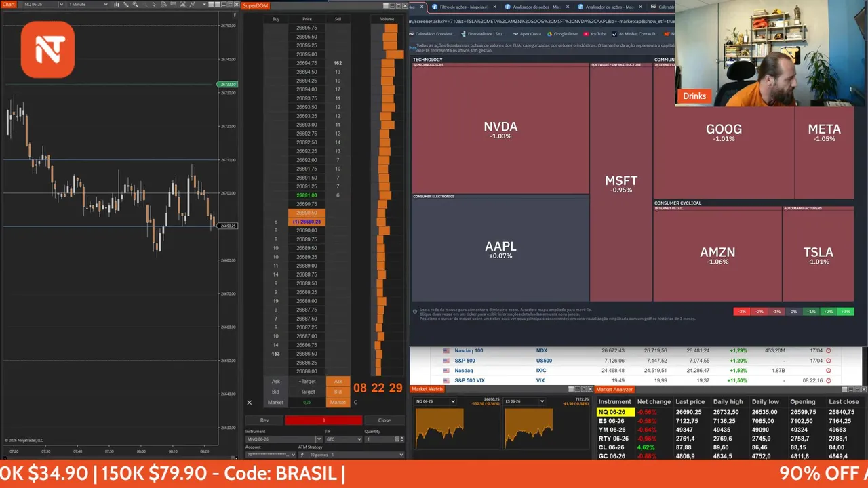
Task: Open the As Minhas Contas bookmark
Action: coord(635,34)
